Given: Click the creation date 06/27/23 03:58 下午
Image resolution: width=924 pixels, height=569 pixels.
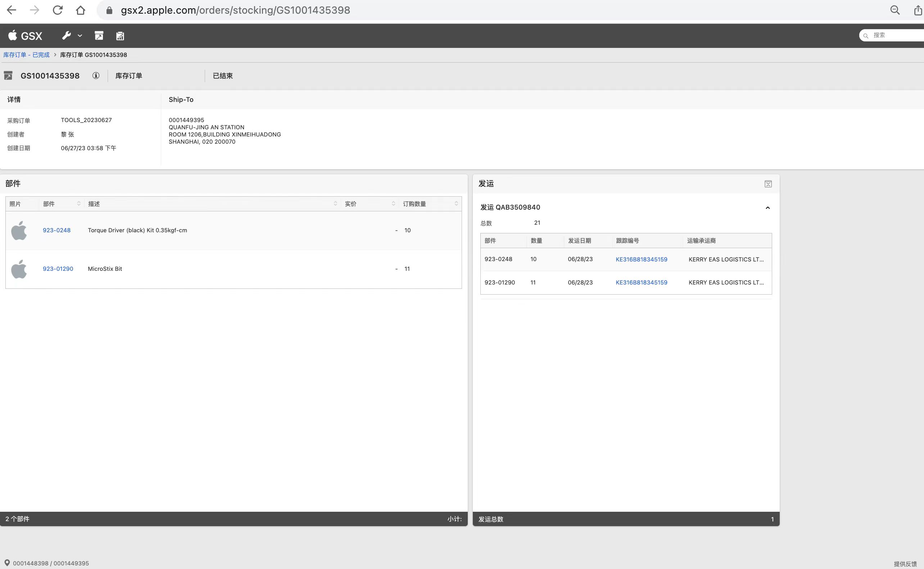Looking at the screenshot, I should coord(89,148).
